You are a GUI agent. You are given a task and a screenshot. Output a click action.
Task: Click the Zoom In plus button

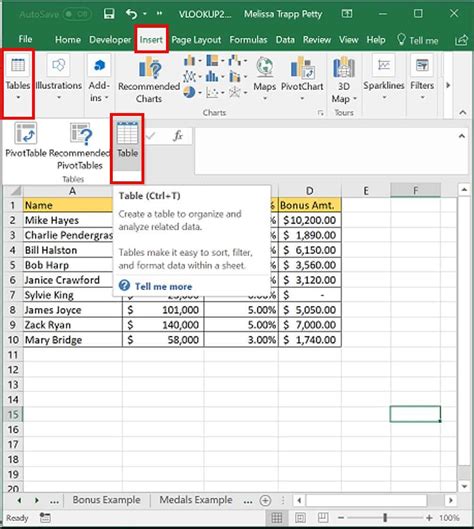429,518
